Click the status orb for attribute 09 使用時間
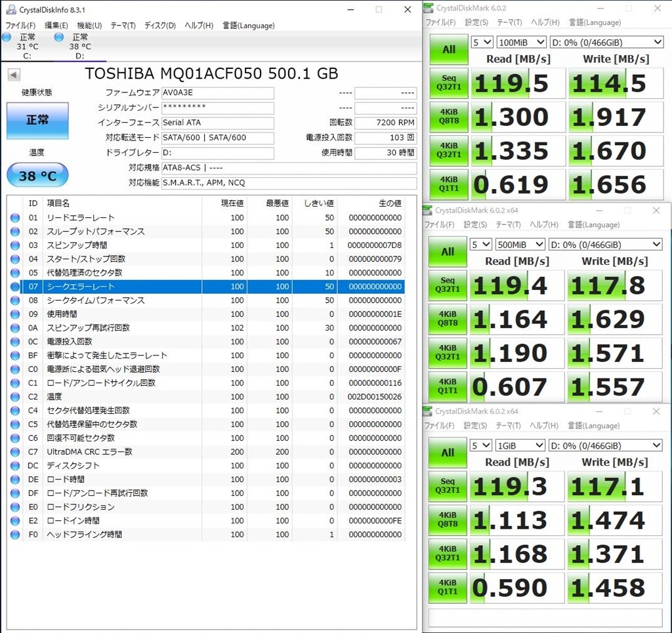The width and height of the screenshot is (672, 633). (x=15, y=314)
